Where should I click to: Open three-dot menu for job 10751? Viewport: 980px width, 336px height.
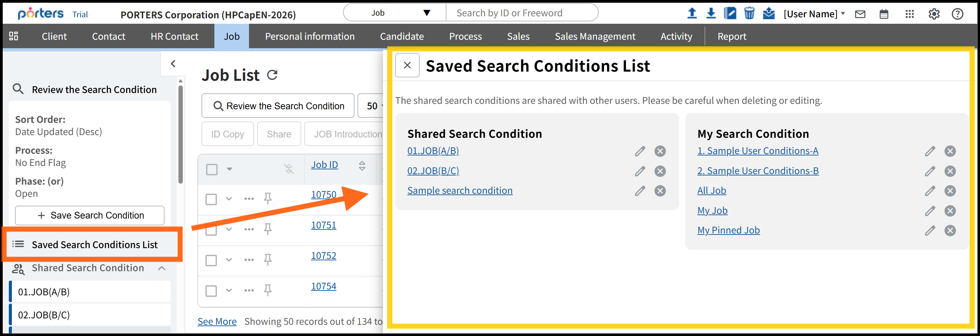(249, 229)
